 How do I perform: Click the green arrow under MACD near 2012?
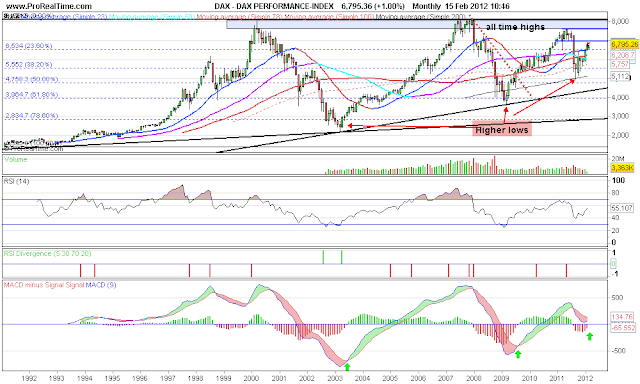(x=589, y=337)
